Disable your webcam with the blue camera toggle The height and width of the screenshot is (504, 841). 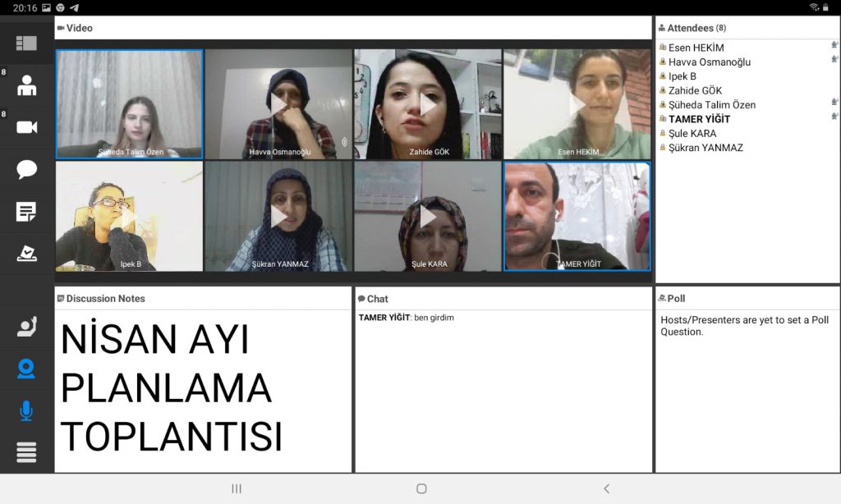pyautogui.click(x=26, y=369)
